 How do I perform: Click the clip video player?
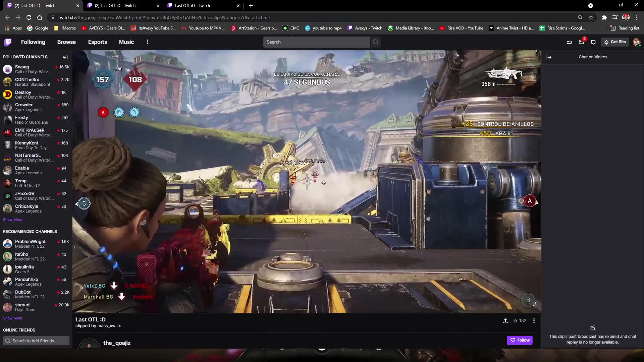pyautogui.click(x=307, y=182)
